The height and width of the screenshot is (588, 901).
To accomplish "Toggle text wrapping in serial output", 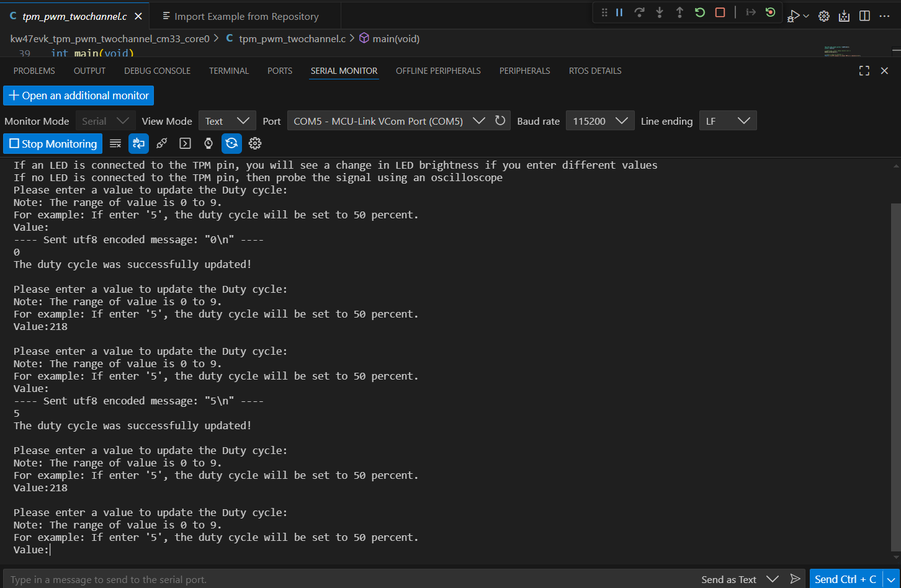I will (x=138, y=143).
